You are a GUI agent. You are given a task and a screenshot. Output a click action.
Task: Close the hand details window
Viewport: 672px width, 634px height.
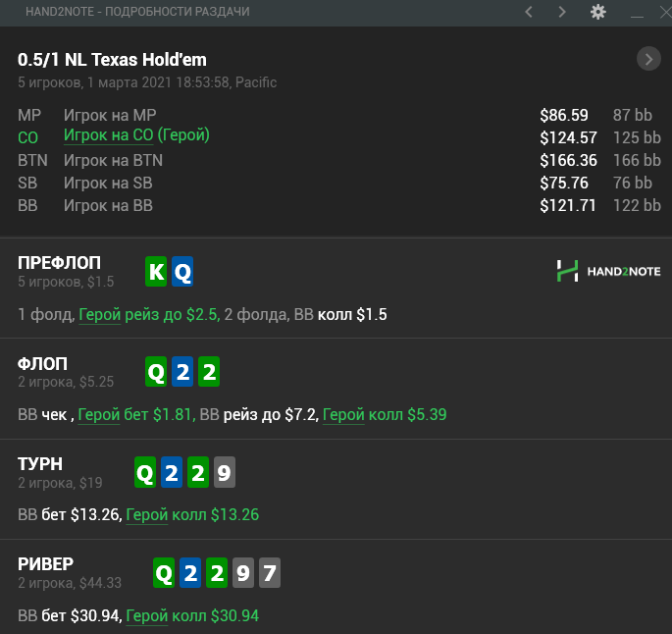pyautogui.click(x=665, y=12)
